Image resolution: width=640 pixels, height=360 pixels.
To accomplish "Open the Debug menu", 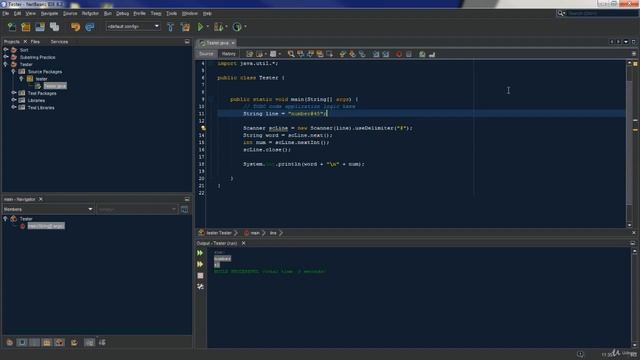I will (x=122, y=13).
